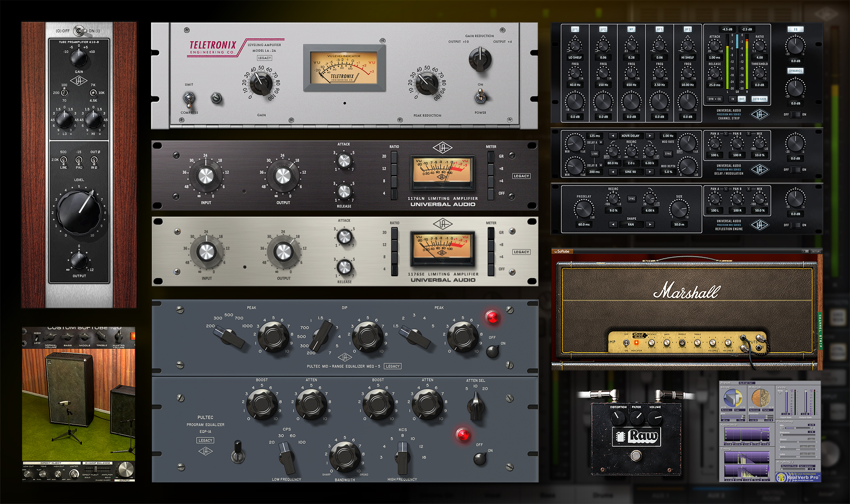This screenshot has height=504, width=850.
Task: Enable AUTO GAIN on the Channel Strip
Action: tap(759, 99)
